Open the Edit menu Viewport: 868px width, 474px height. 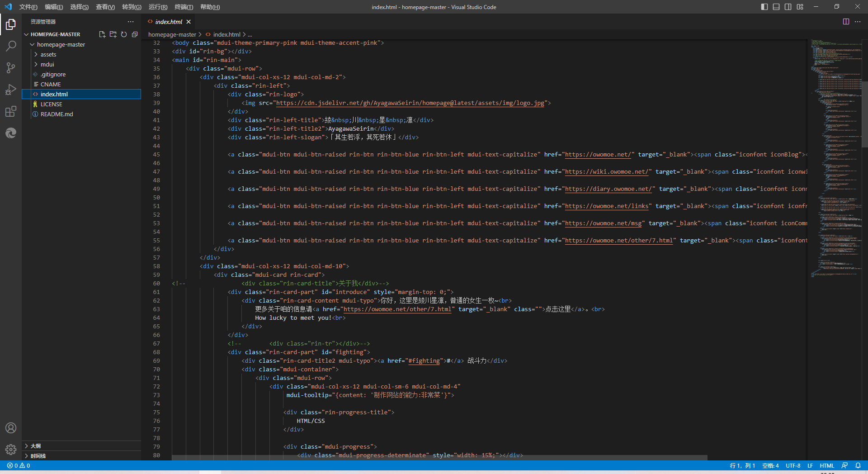tap(54, 7)
